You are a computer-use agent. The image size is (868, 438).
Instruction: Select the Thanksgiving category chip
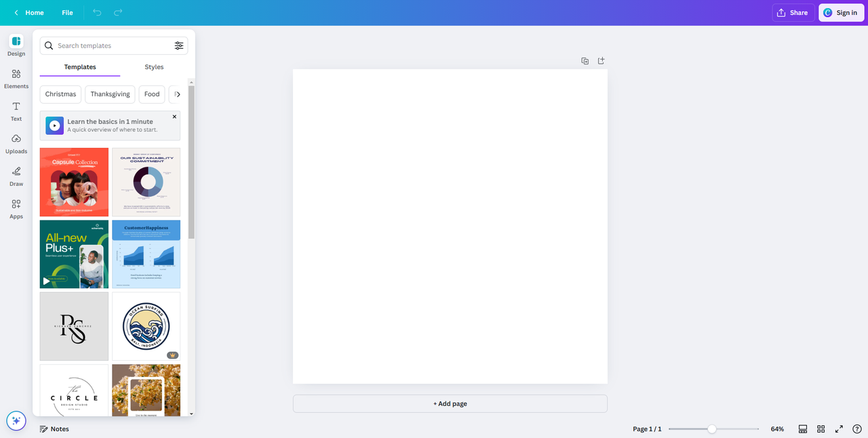click(x=110, y=94)
